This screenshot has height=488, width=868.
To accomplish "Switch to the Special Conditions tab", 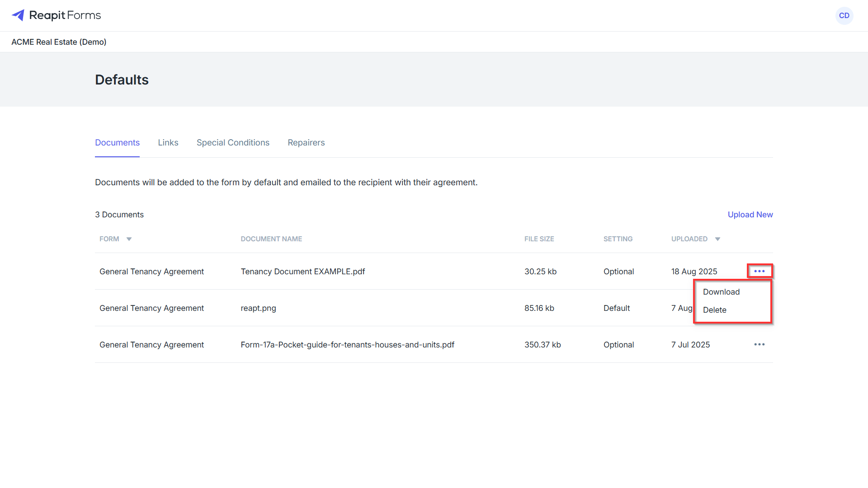I will [233, 143].
